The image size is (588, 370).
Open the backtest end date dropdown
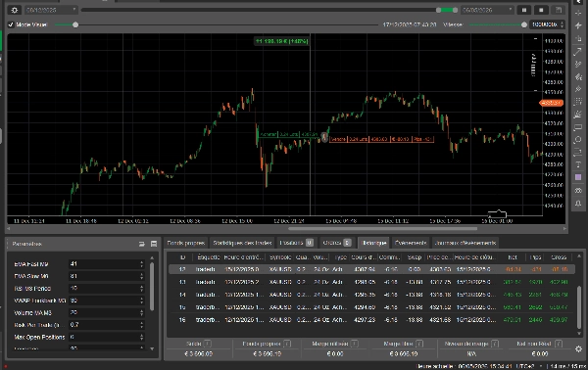point(511,10)
